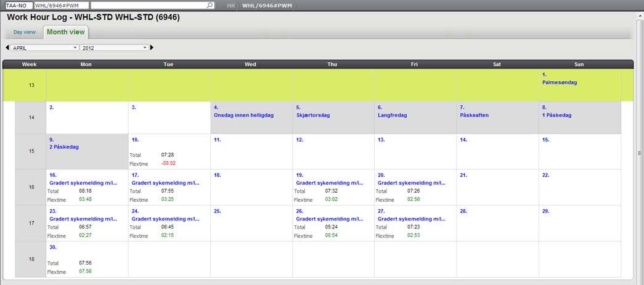644x285 pixels.
Task: Open the 2012 year dropdown
Action: (x=115, y=47)
